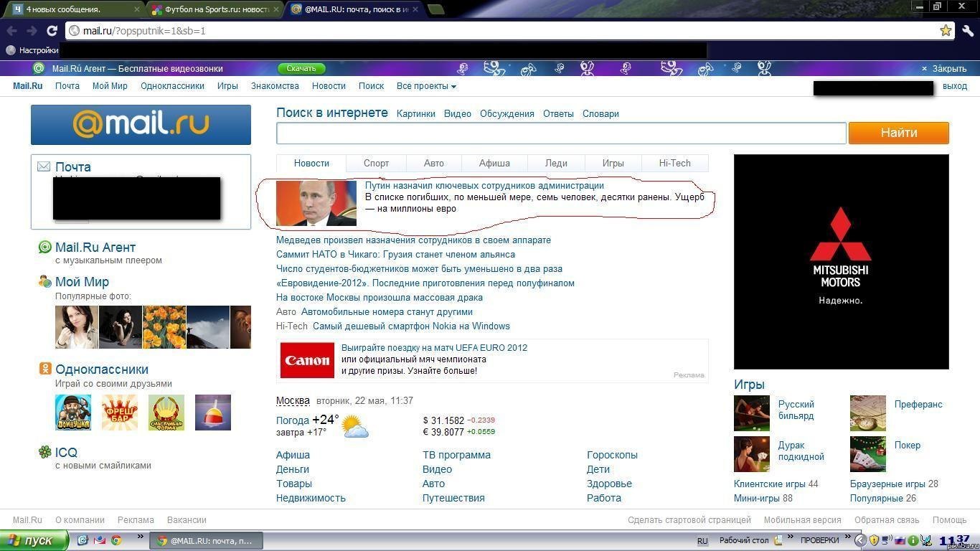Click the weather sun-cloud icon
The width and height of the screenshot is (980, 551).
355,426
